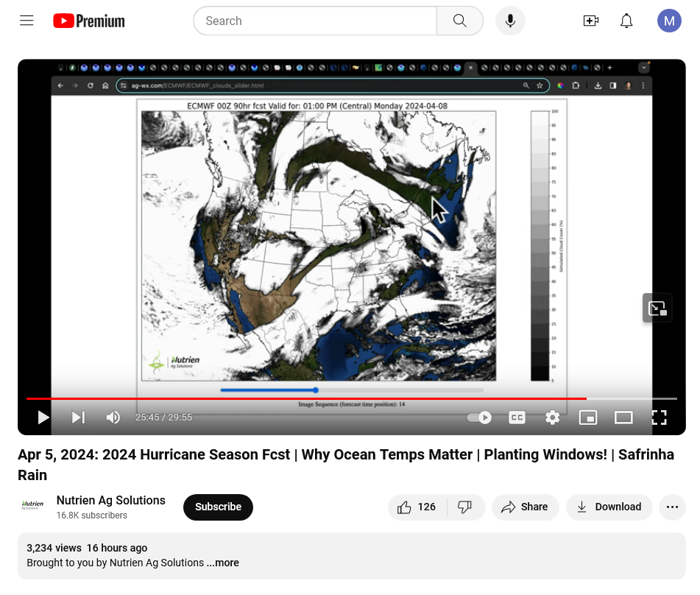Viewport: 700px width, 595px height.
Task: Click the 3,234 views text
Action: tap(54, 548)
